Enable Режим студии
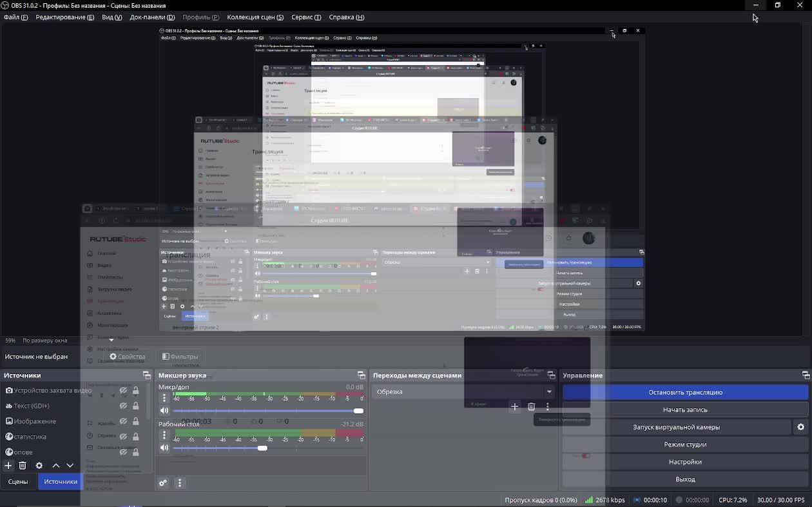 click(x=685, y=444)
